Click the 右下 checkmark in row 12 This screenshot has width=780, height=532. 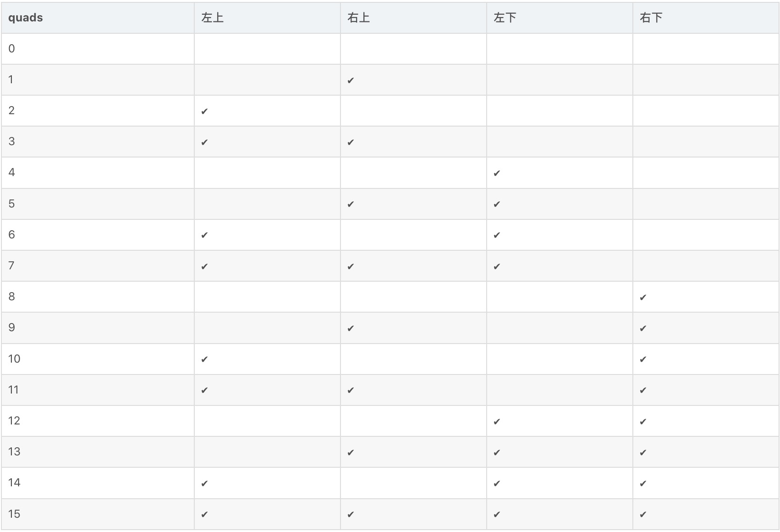point(643,422)
